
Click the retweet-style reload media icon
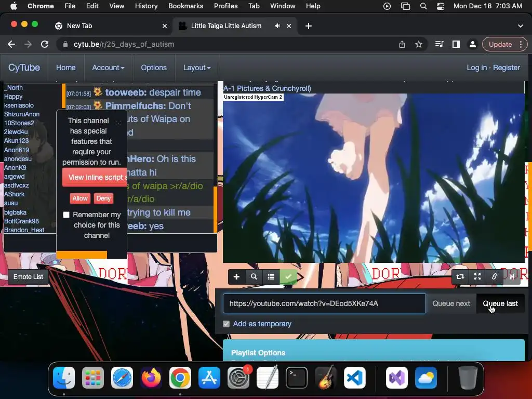[x=460, y=277]
